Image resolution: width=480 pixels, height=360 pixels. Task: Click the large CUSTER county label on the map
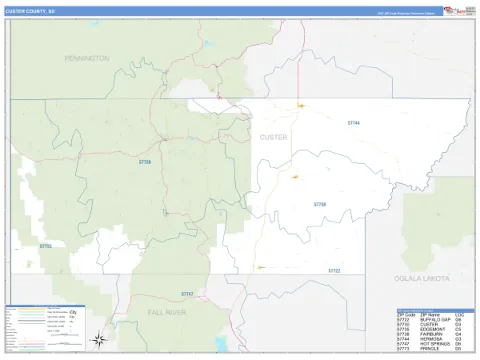pyautogui.click(x=273, y=137)
